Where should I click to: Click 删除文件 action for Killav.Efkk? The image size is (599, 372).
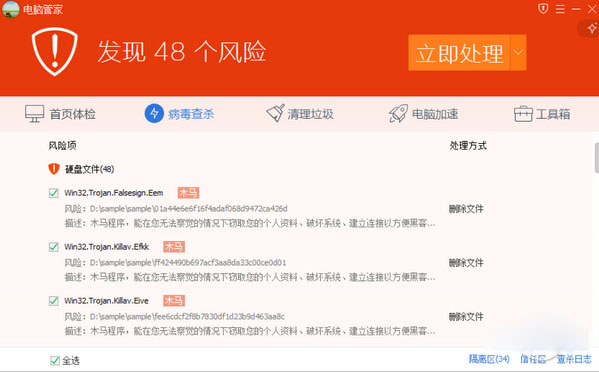466,262
